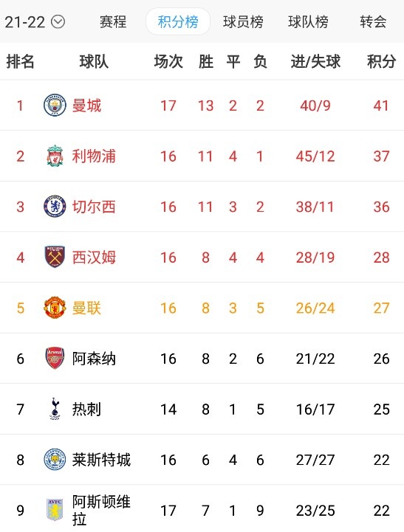Screen dimensions: 404x532
Task: Open the 曼城 team name link
Action: pos(86,106)
